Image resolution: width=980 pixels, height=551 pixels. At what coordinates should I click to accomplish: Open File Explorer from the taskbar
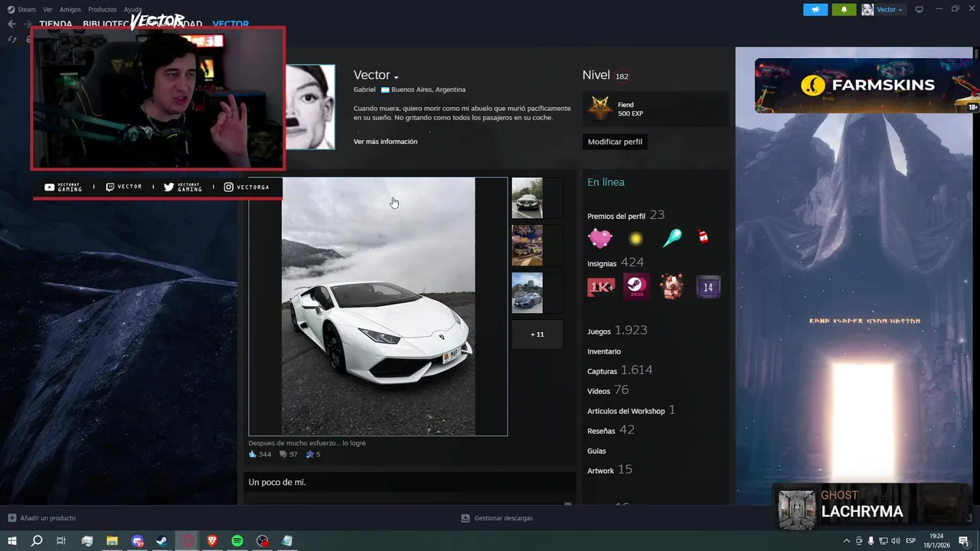pos(112,541)
